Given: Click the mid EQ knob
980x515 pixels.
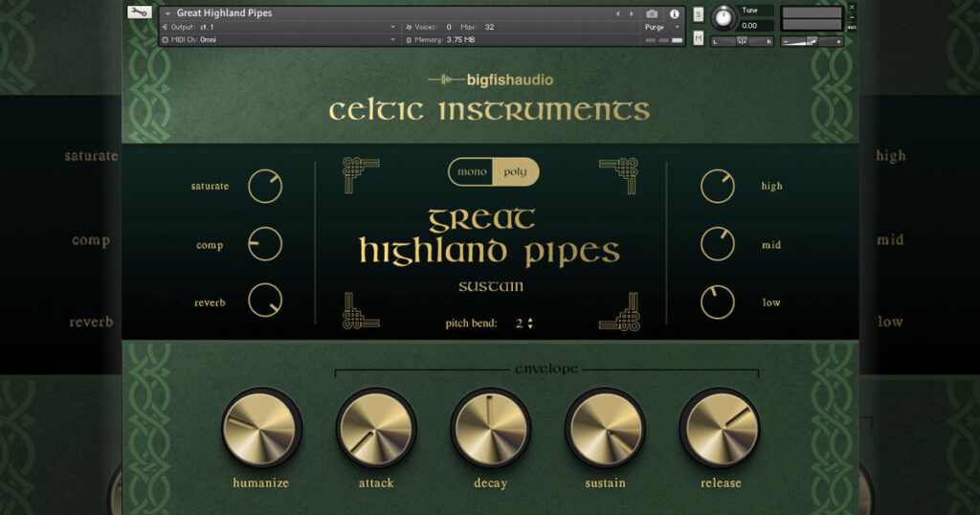Looking at the screenshot, I should coord(718,244).
